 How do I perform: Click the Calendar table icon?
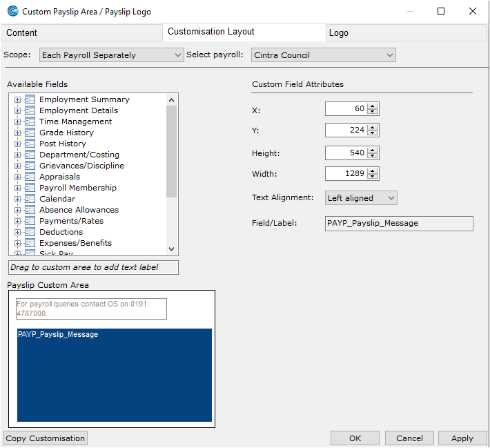(x=30, y=199)
